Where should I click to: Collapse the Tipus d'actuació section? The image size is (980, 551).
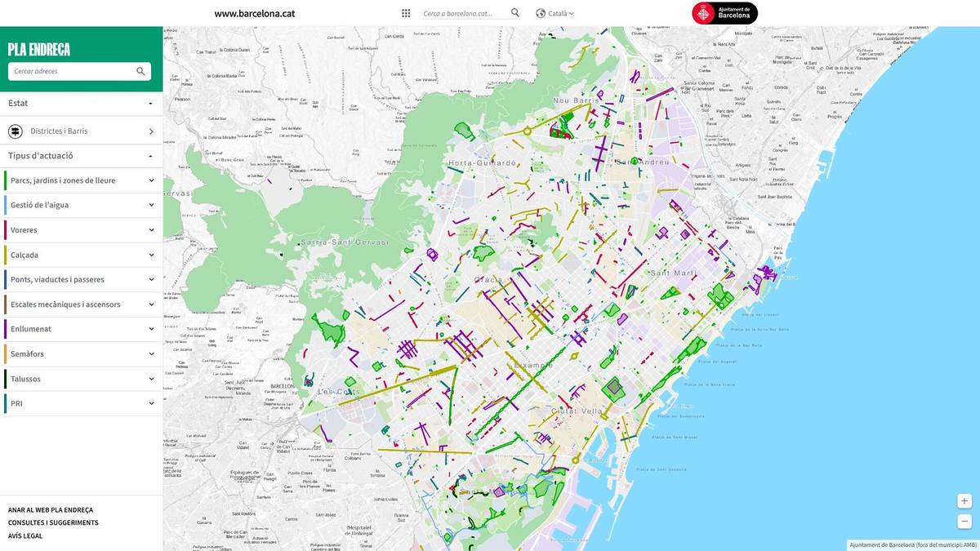click(x=79, y=155)
